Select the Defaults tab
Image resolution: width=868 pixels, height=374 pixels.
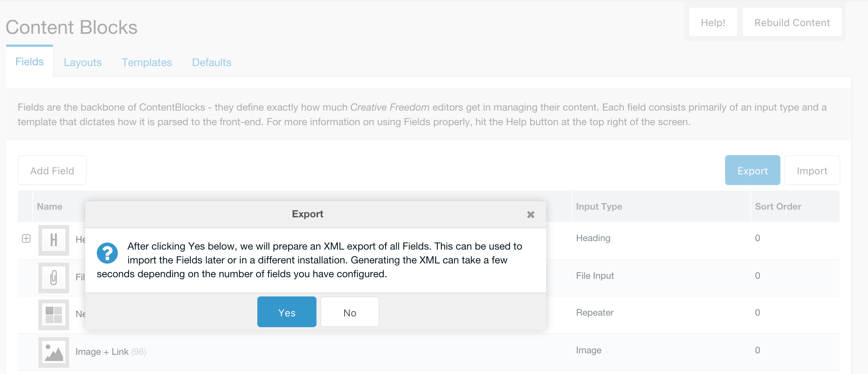(x=212, y=63)
